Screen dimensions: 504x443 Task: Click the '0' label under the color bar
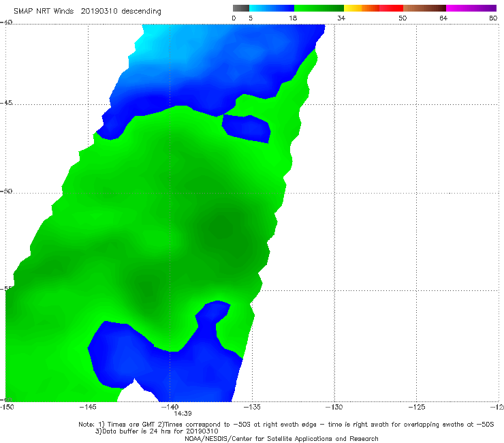coord(234,18)
